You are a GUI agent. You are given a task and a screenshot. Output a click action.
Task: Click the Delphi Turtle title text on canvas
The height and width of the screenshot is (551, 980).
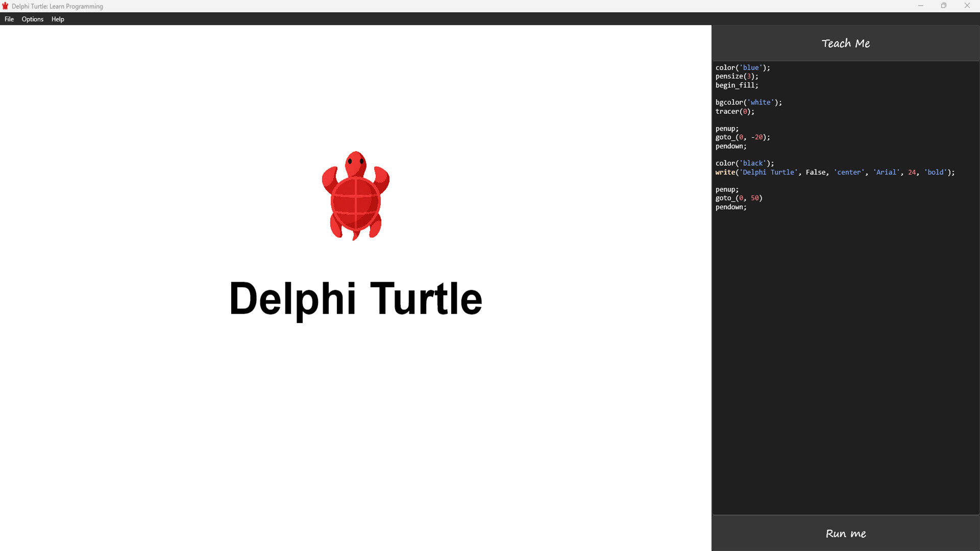pos(356,299)
